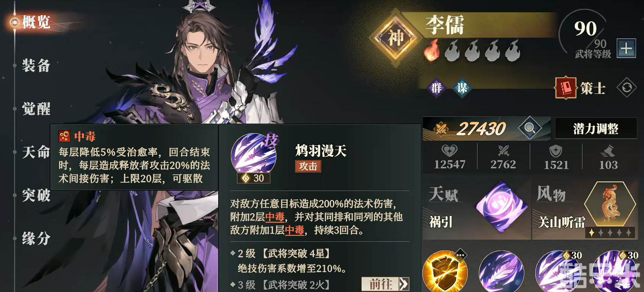Open the 关山听雷 dragon relic icon
This screenshot has width=644, height=292.
pyautogui.click(x=610, y=205)
